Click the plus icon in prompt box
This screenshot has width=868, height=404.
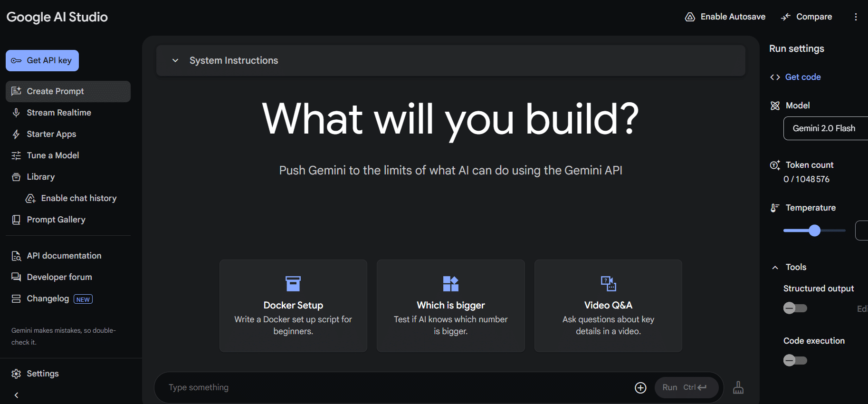pyautogui.click(x=640, y=388)
